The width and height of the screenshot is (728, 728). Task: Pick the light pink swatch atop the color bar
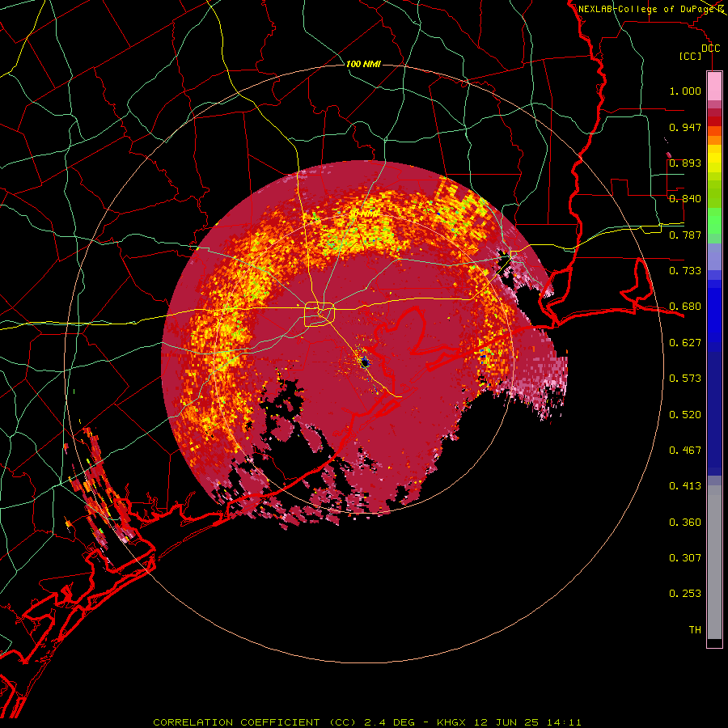[714, 87]
